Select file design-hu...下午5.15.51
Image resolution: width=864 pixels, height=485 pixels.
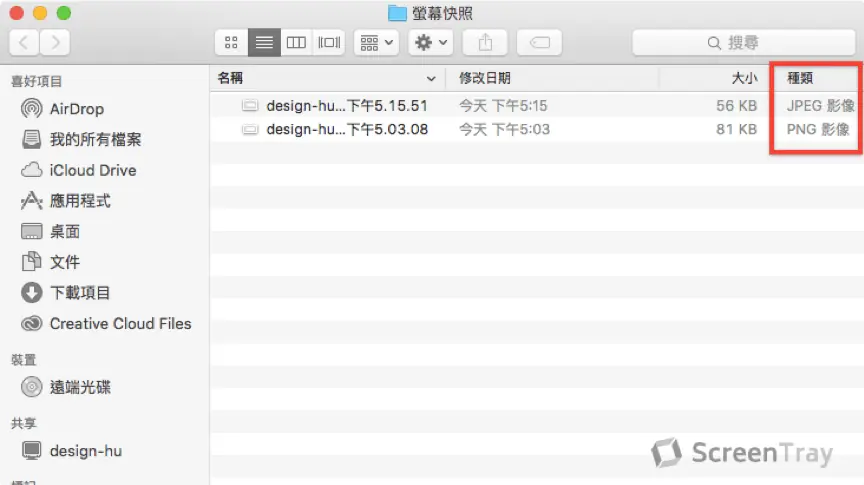[347, 105]
